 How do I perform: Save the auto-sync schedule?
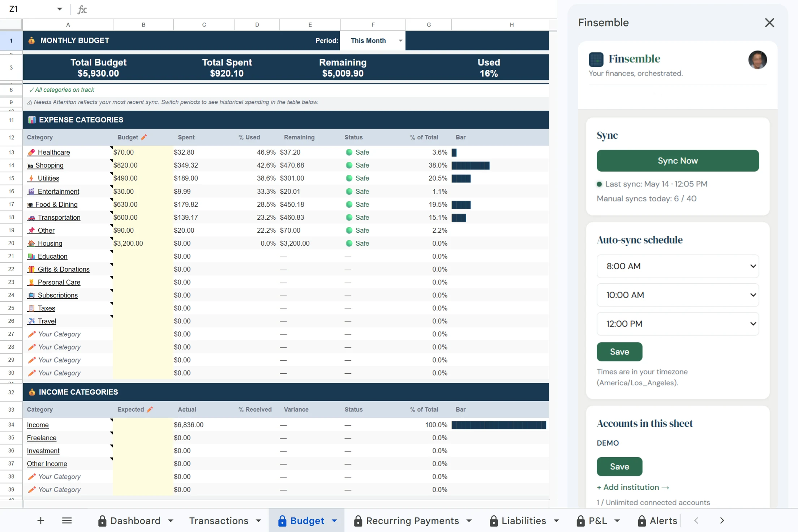point(619,352)
